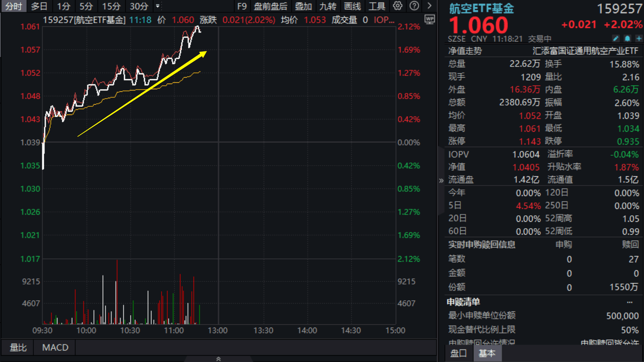This screenshot has width=644, height=362.
Task: Open the 叠加 overlay menu
Action: click(x=304, y=6)
